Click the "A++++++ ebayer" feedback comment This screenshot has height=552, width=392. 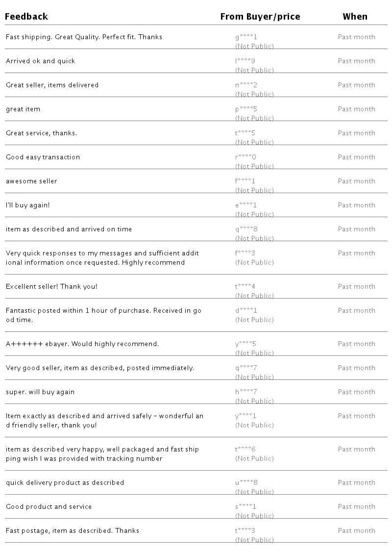click(x=82, y=344)
